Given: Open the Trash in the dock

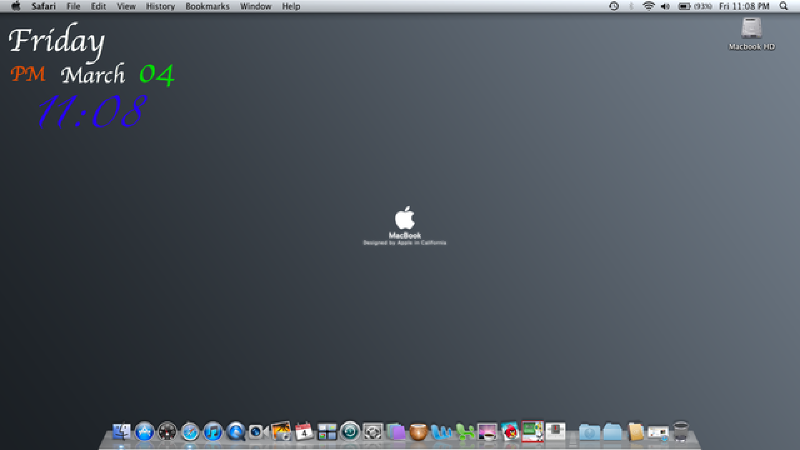Looking at the screenshot, I should point(681,432).
